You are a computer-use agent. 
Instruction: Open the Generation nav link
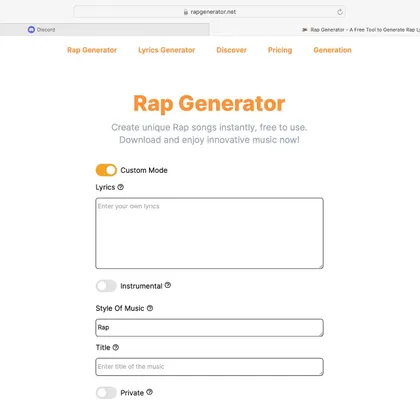tap(332, 50)
